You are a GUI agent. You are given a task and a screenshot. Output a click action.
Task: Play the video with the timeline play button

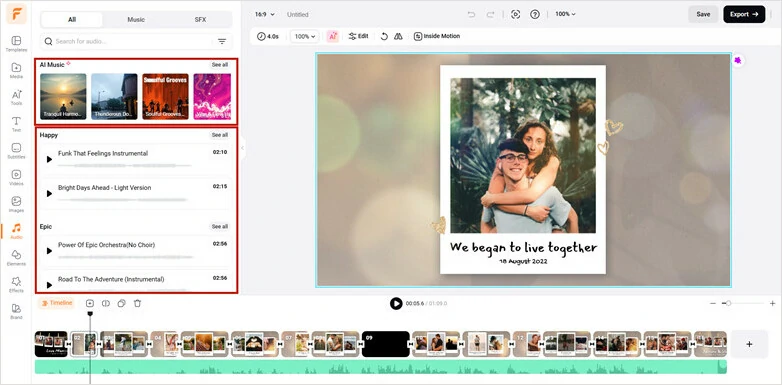(x=396, y=303)
